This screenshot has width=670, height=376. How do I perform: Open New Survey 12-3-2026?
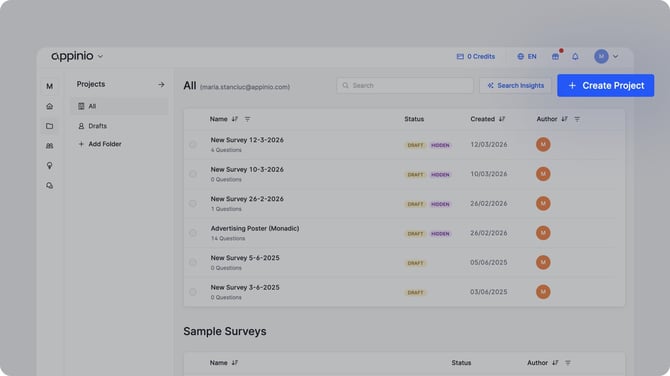coord(247,140)
